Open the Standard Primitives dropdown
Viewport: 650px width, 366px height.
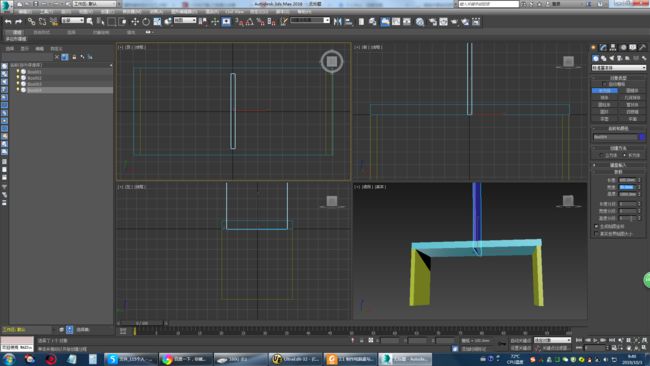click(619, 68)
